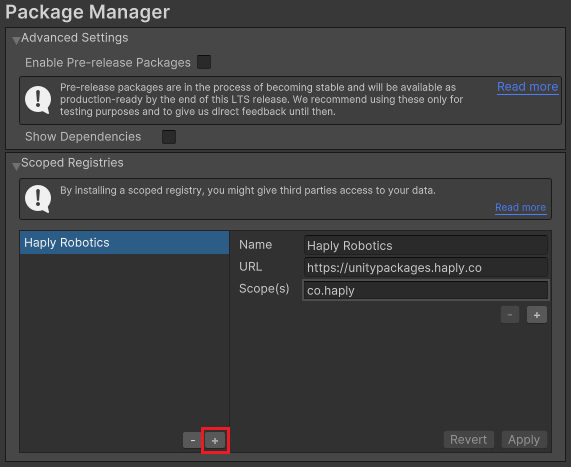Click the Enable Pre-release Packages label
This screenshot has height=467, width=571.
pyautogui.click(x=108, y=63)
